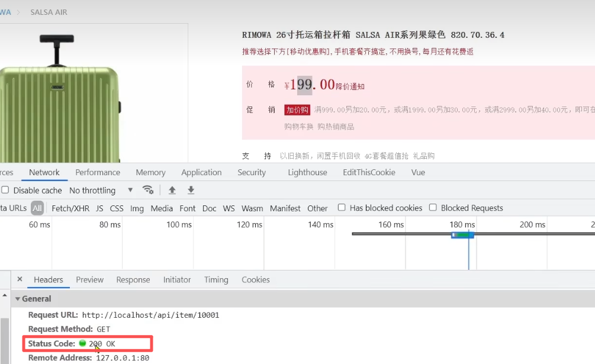Image resolution: width=595 pixels, height=364 pixels.
Task: Click the 4G套餐超值抢 support link
Action: [x=386, y=156]
